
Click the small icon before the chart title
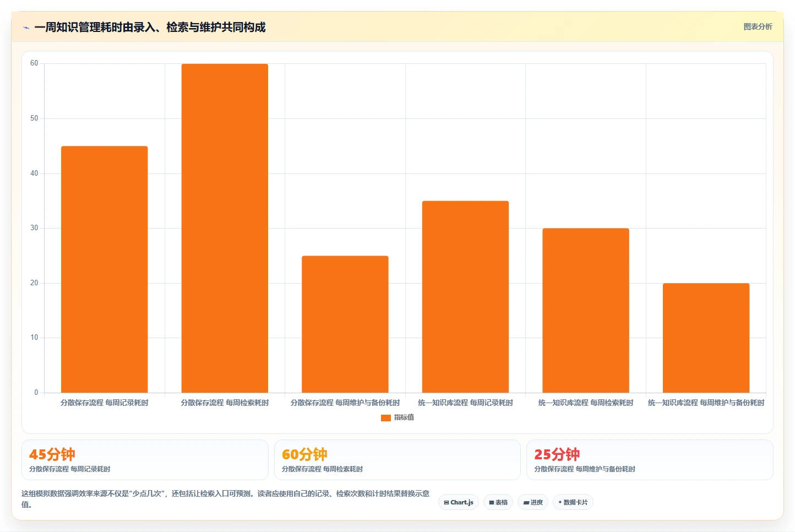click(x=26, y=28)
